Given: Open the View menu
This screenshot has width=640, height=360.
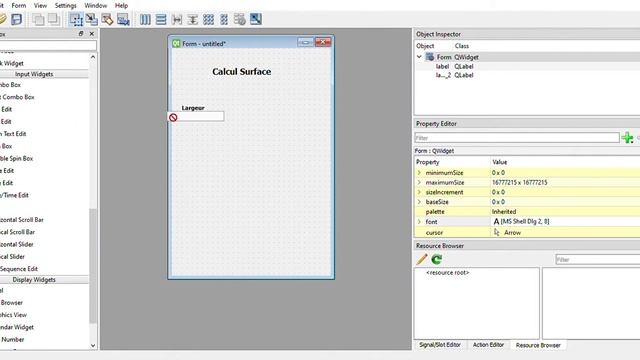Looking at the screenshot, I should tap(40, 5).
